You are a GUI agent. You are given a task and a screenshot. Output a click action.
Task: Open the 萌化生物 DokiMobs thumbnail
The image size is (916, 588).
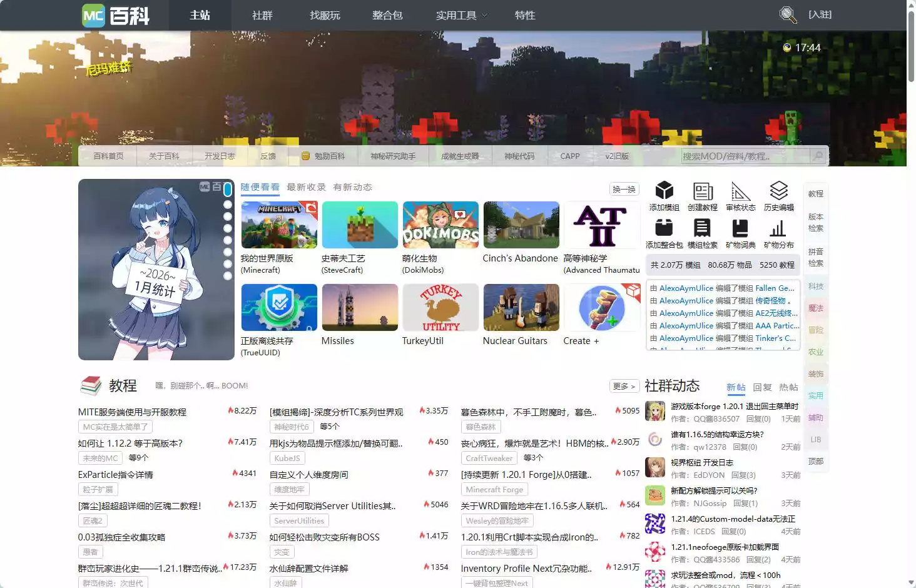coord(440,225)
